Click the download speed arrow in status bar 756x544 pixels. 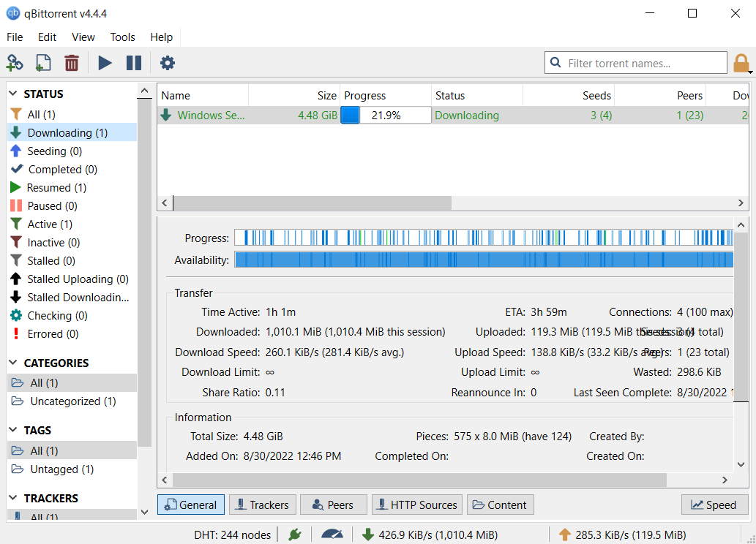[367, 534]
